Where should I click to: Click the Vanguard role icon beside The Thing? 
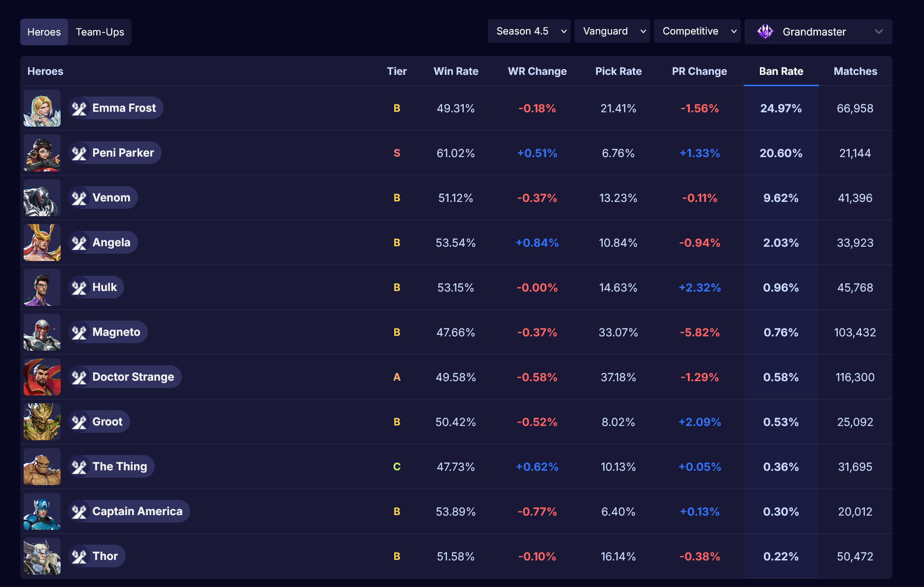click(79, 467)
